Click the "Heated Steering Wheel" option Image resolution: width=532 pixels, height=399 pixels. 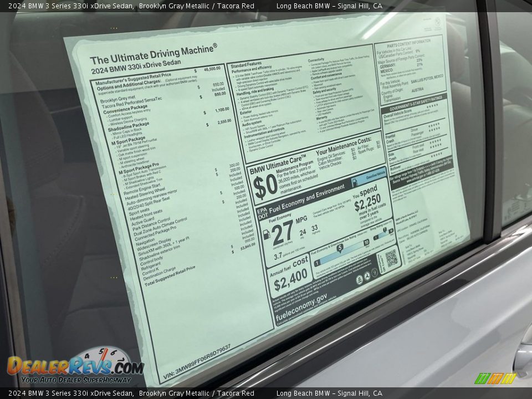pyautogui.click(x=145, y=195)
